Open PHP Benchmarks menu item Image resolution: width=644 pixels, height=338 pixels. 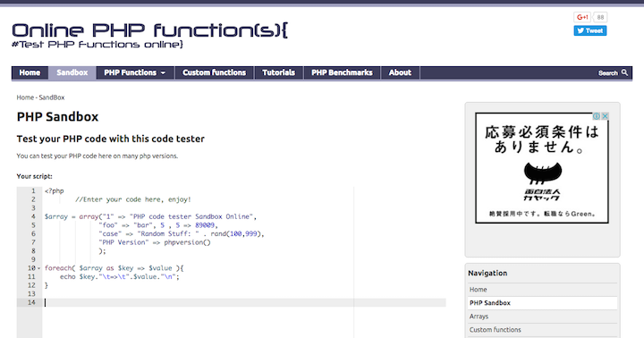[342, 72]
